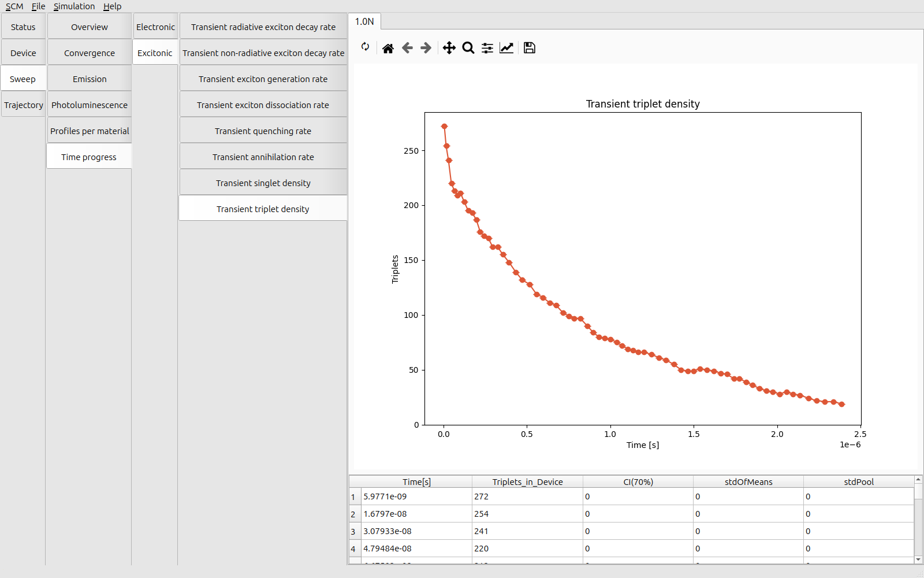Select the Zoom magnifier tool
This screenshot has width=924, height=578.
point(468,48)
